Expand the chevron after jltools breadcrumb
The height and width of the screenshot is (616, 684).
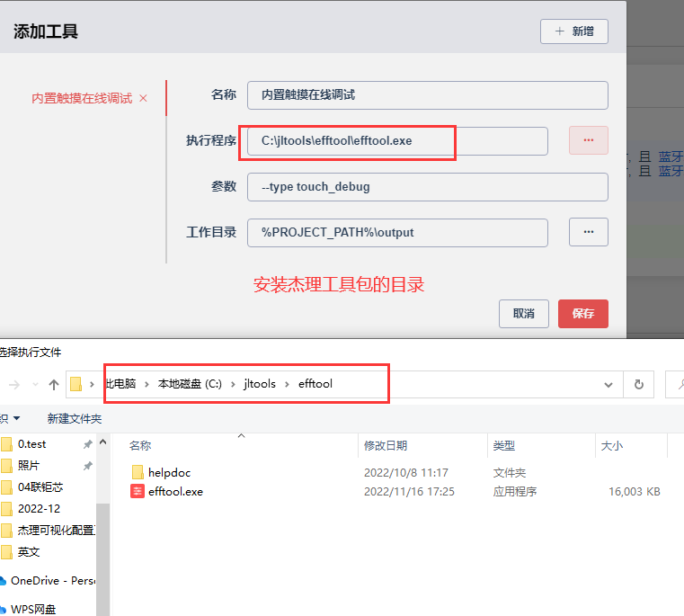coord(287,385)
